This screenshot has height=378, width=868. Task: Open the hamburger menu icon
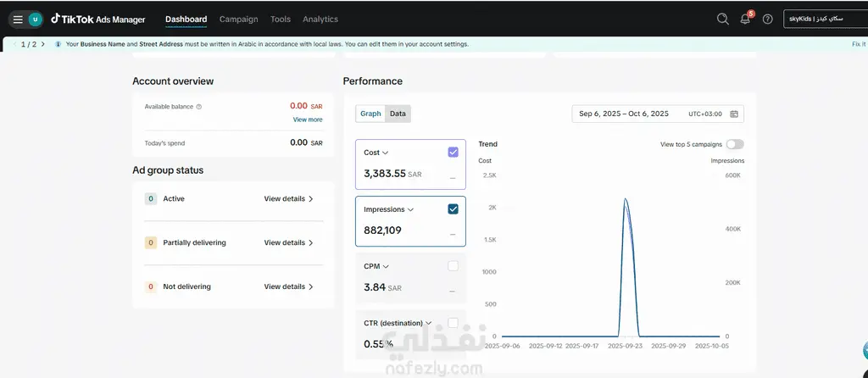pyautogui.click(x=18, y=19)
